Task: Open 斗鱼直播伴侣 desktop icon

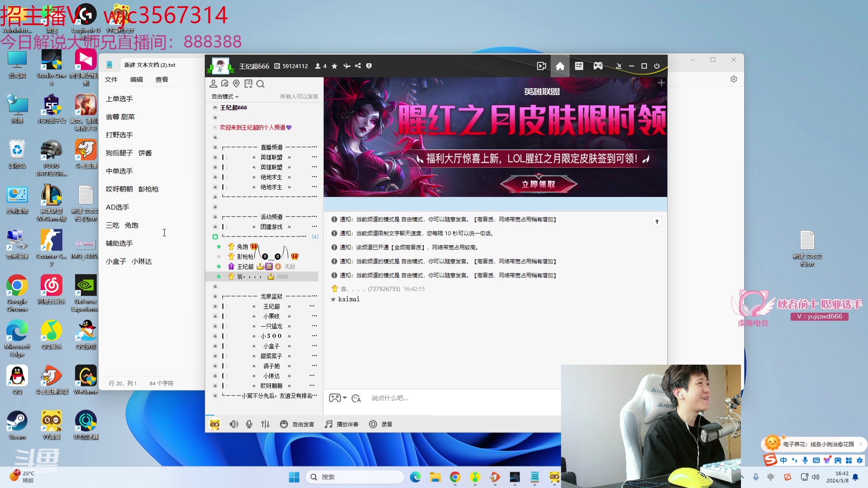Action: click(52, 380)
